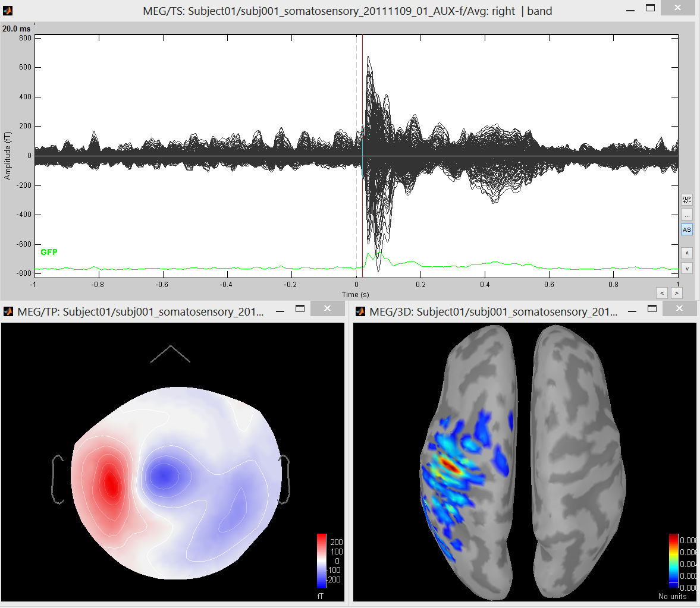Increase amplitude gain with the ^ button
The width and height of the screenshot is (700, 608).
pyautogui.click(x=687, y=253)
